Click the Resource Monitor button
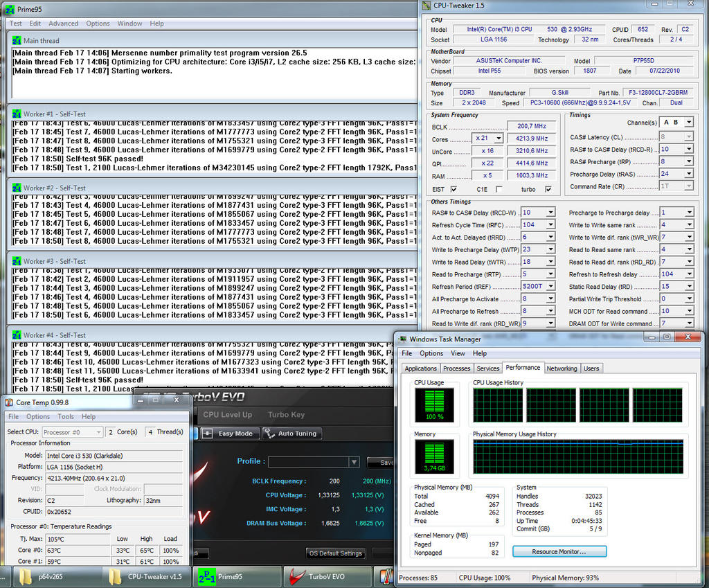Viewport: 709px width, 588px height. 559,551
